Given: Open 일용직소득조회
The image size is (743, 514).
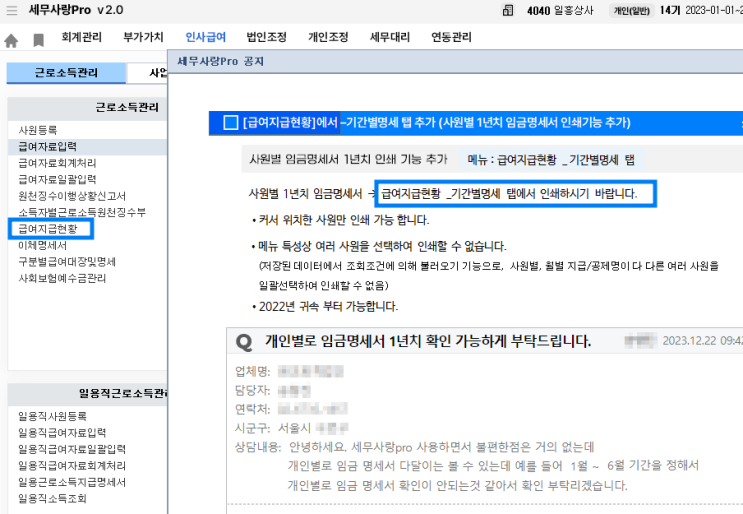Looking at the screenshot, I should [52, 498].
